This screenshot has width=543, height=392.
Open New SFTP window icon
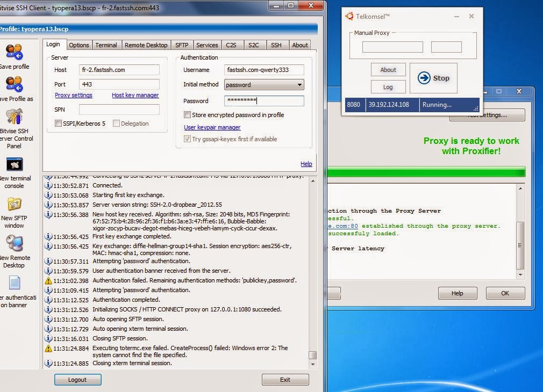(14, 204)
